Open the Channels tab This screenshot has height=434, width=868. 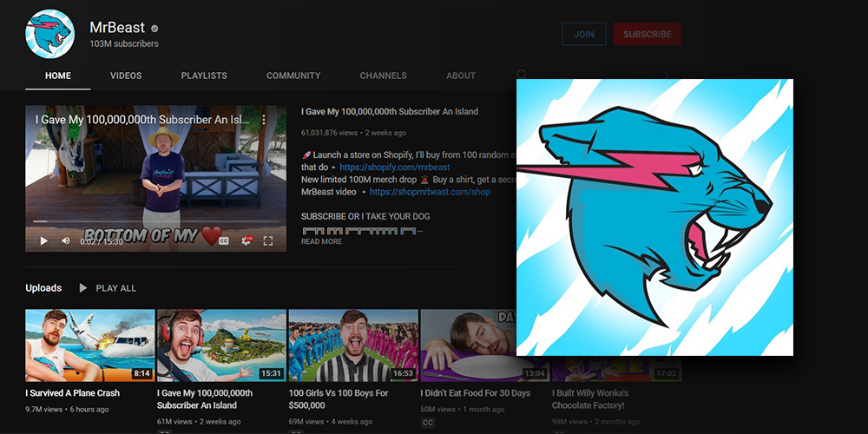pyautogui.click(x=383, y=76)
